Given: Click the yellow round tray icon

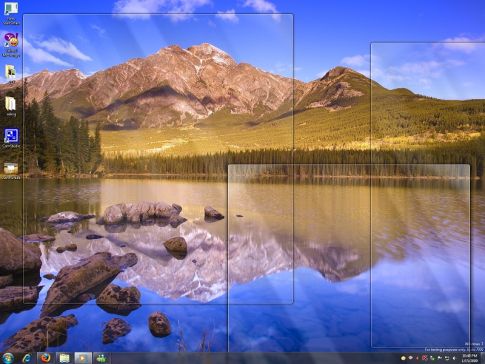Looking at the screenshot, I should pos(403,358).
